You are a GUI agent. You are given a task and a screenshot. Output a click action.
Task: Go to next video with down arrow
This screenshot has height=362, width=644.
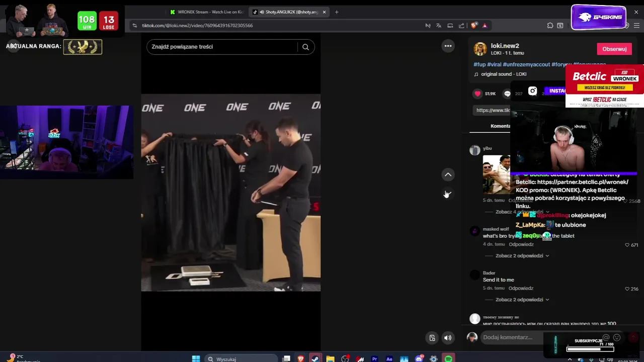[x=448, y=194]
